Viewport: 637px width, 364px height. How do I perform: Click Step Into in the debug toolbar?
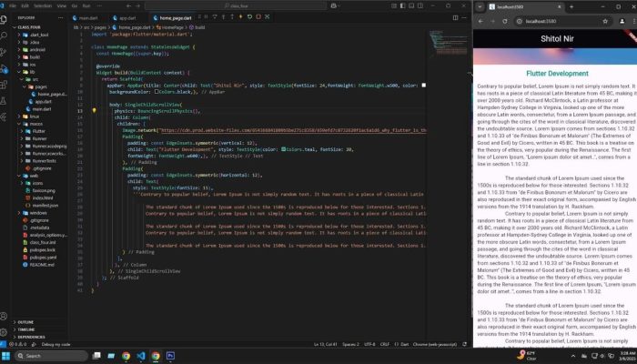coord(224,17)
